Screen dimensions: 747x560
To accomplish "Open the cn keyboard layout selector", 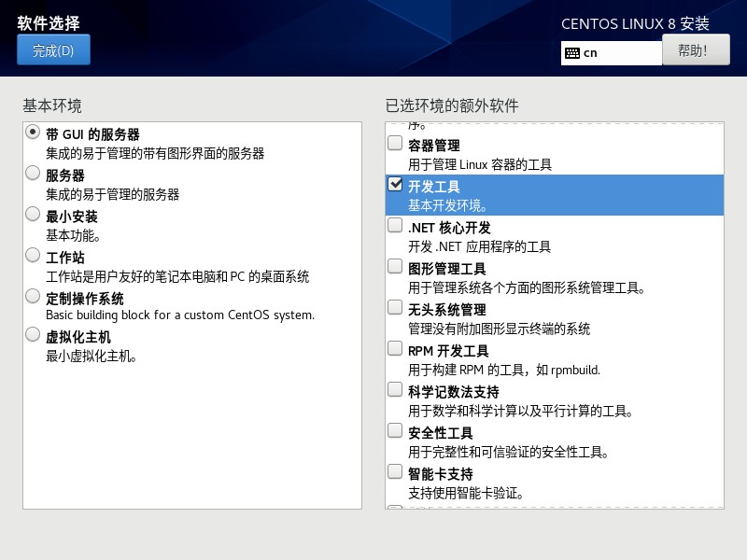I will tap(612, 53).
